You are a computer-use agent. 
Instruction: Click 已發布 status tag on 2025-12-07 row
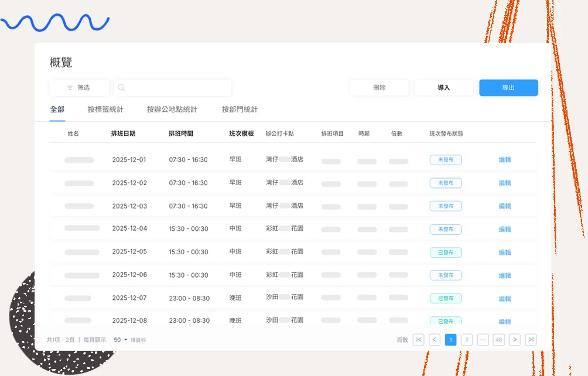tap(446, 298)
